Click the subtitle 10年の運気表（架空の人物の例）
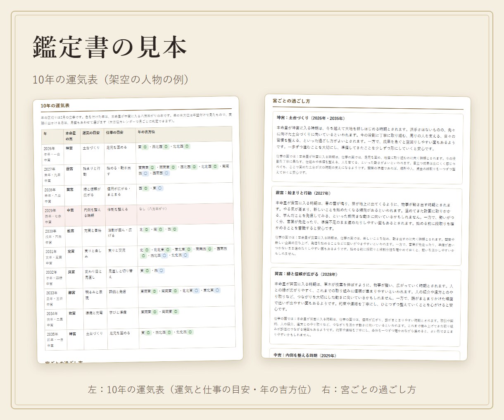Screen dimensions: 504x420 pos(111,79)
